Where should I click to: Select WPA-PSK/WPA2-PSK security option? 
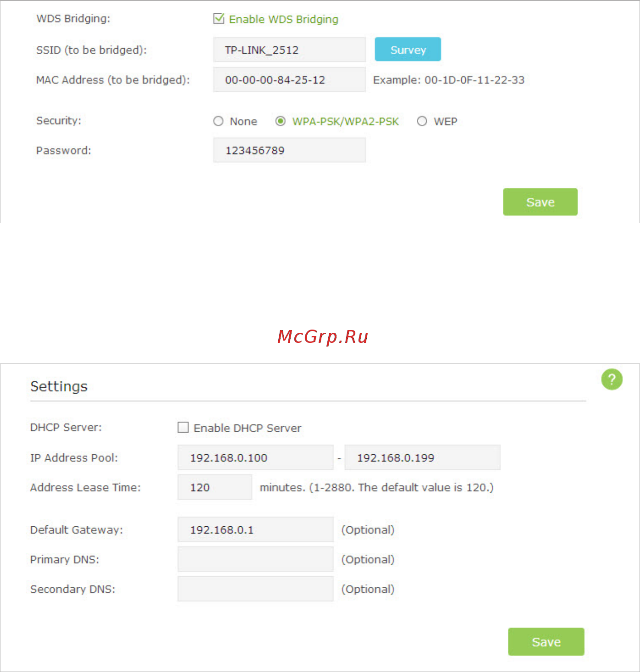[280, 121]
